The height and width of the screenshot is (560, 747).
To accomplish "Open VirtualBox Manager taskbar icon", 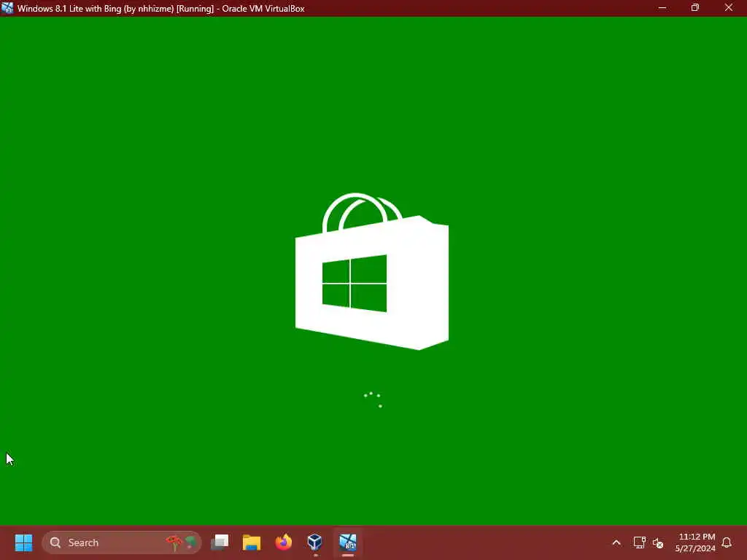I will (315, 542).
